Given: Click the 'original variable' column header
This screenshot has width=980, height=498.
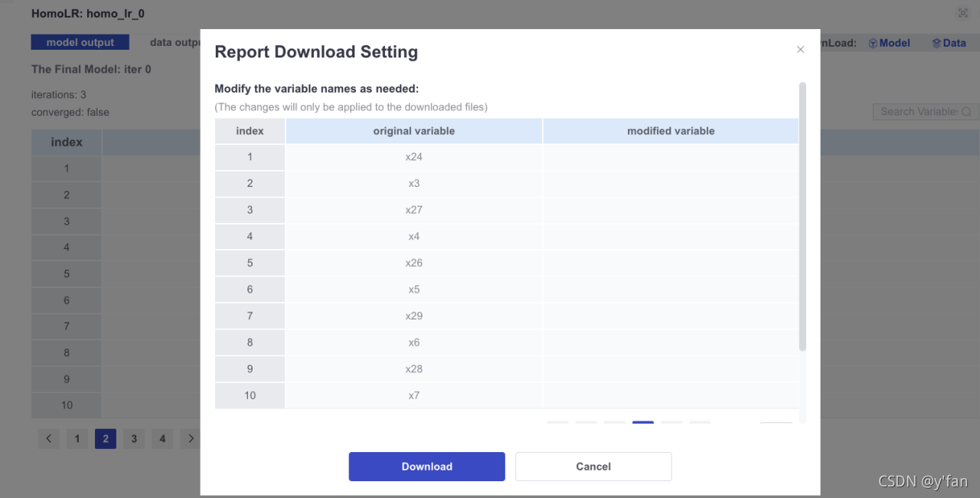Looking at the screenshot, I should (414, 131).
